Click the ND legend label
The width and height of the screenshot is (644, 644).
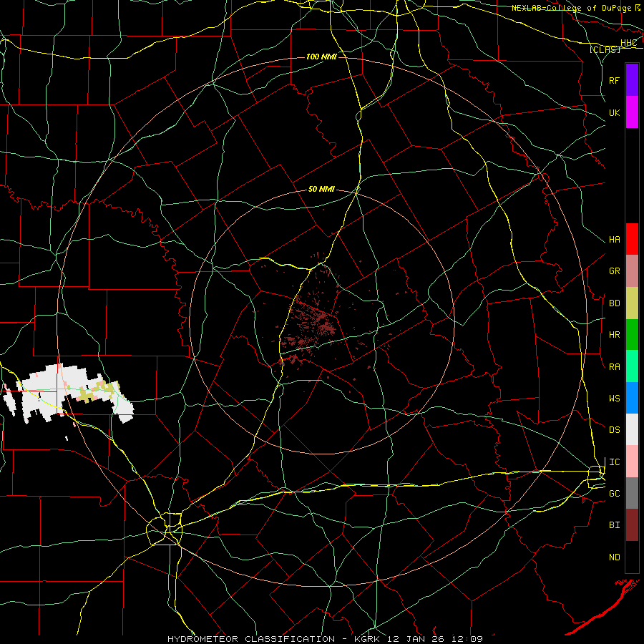click(x=614, y=557)
